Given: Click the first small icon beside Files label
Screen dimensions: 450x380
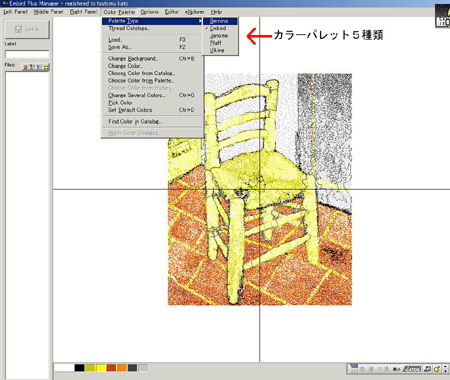Looking at the screenshot, I should pyautogui.click(x=25, y=67).
